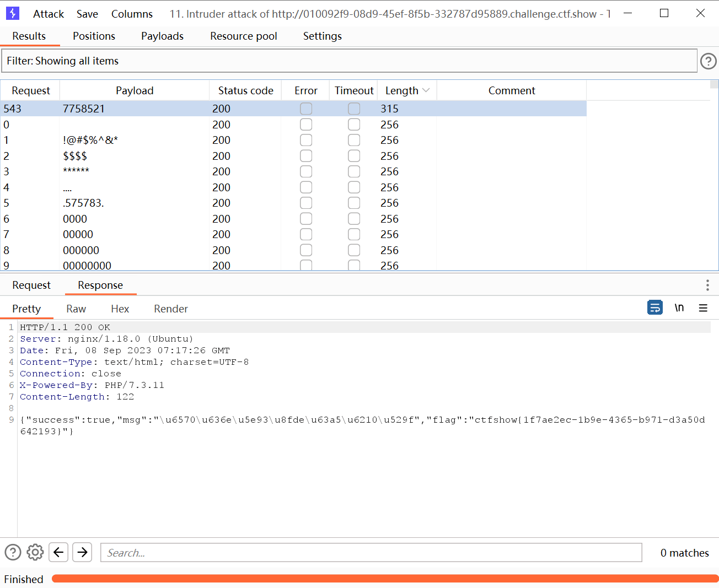Toggle Error checkbox for request 543
The image size is (719, 588).
pyautogui.click(x=306, y=109)
